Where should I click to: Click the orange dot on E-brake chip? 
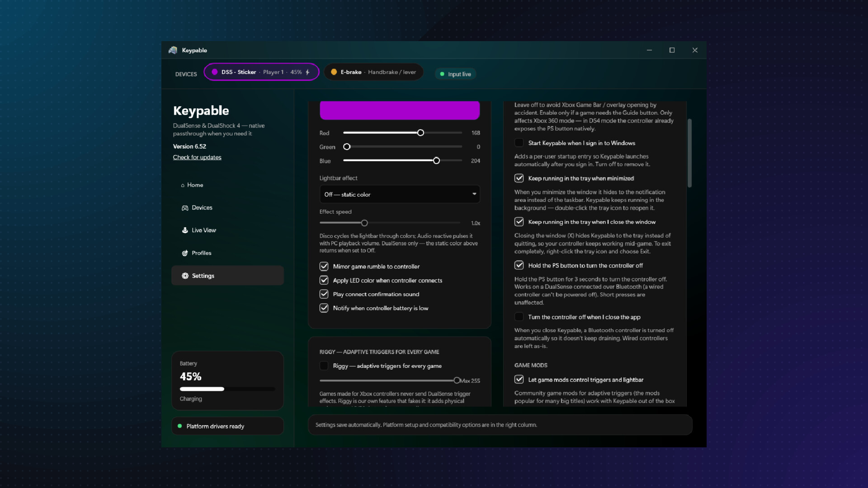click(x=334, y=72)
